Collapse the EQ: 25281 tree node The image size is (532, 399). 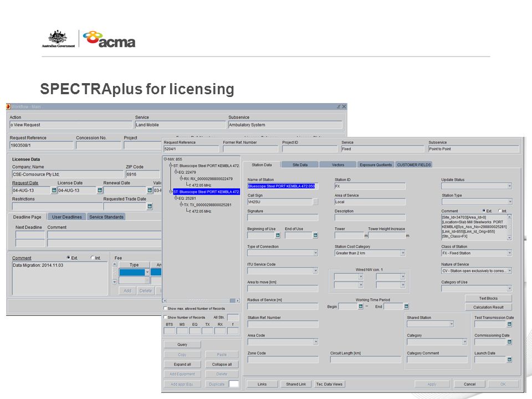176,198
